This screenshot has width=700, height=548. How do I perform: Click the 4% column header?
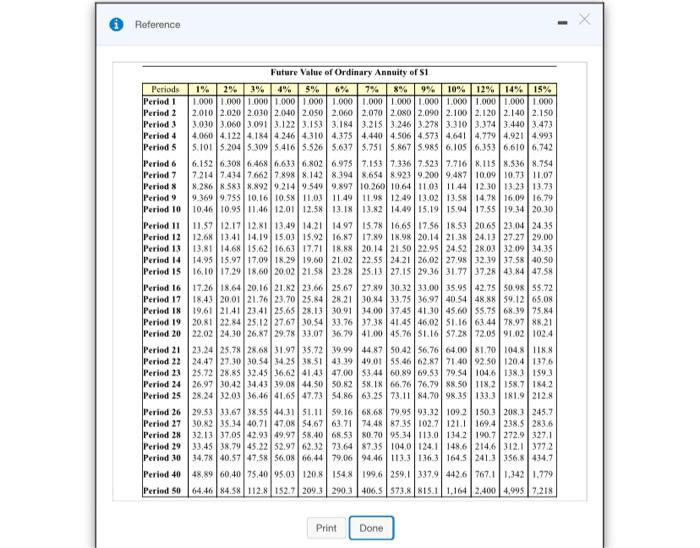[x=285, y=89]
